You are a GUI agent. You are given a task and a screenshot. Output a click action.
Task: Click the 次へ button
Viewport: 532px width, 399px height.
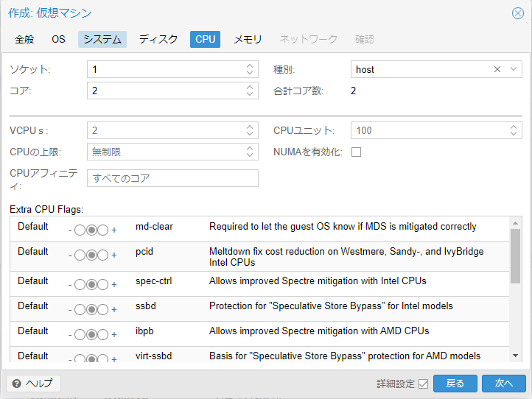click(503, 384)
